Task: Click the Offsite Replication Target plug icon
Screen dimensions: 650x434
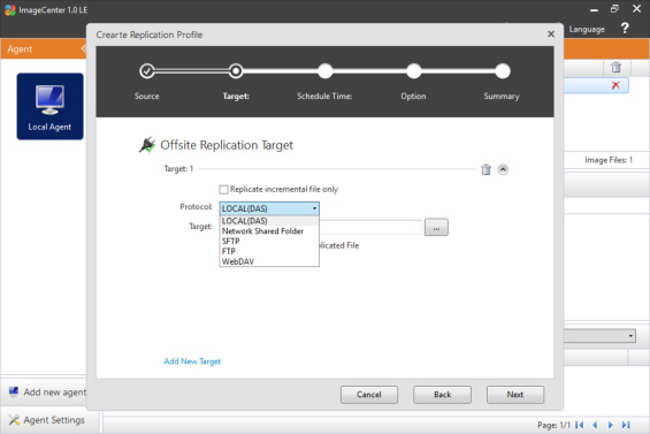Action: pos(147,145)
